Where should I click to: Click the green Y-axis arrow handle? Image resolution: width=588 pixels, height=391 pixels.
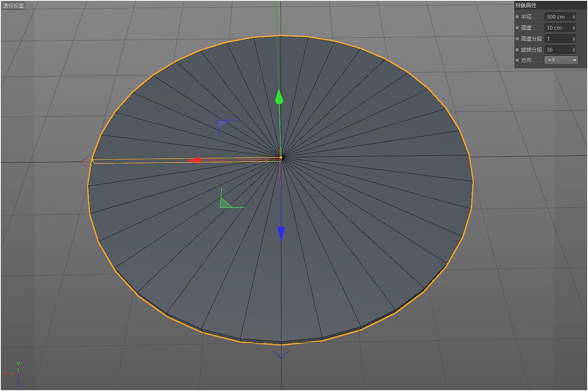tap(279, 97)
